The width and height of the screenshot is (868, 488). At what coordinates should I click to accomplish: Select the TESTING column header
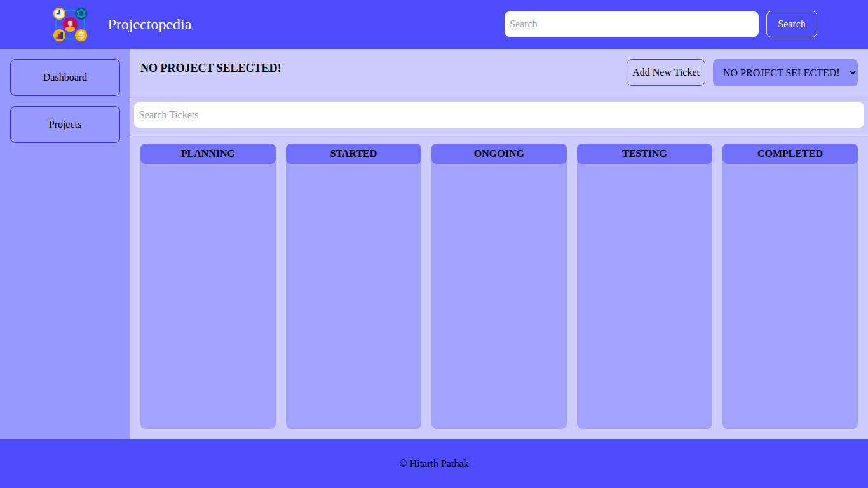coord(644,154)
